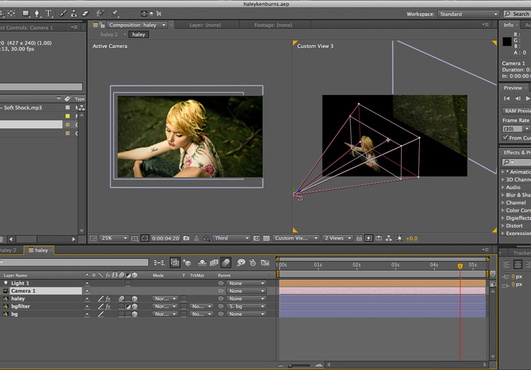Select the Rectangle mask tool
Viewport: 531px width, 370px height.
(26, 14)
